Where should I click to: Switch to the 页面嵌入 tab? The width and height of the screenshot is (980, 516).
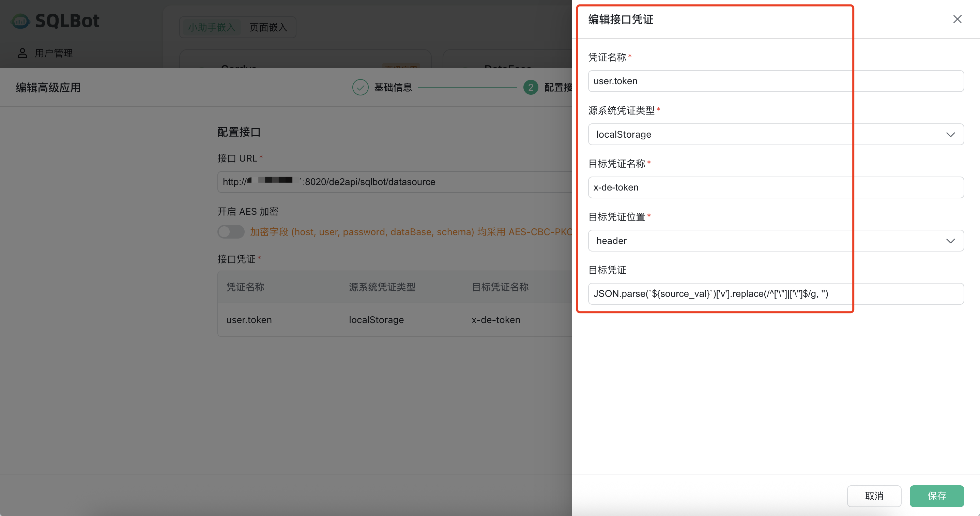click(268, 27)
